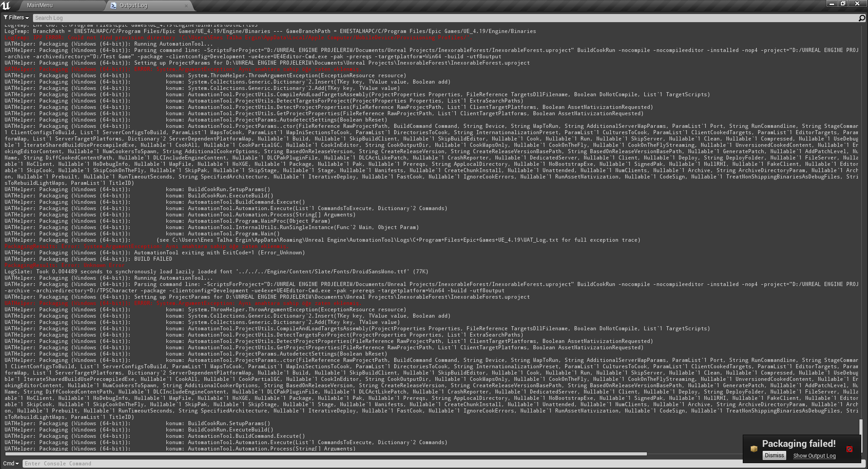
Task: Click the LogSlate DroidSansMono.ttf log line
Action: tap(216, 272)
